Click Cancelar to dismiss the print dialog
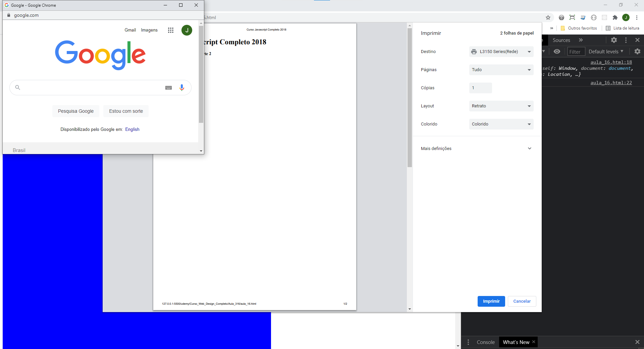This screenshot has width=644, height=349. (522, 301)
